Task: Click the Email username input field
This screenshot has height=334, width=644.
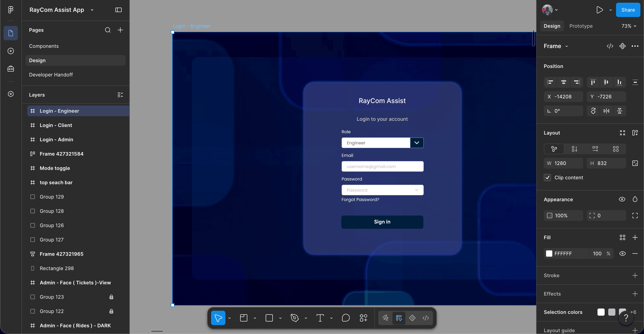Action: [382, 166]
